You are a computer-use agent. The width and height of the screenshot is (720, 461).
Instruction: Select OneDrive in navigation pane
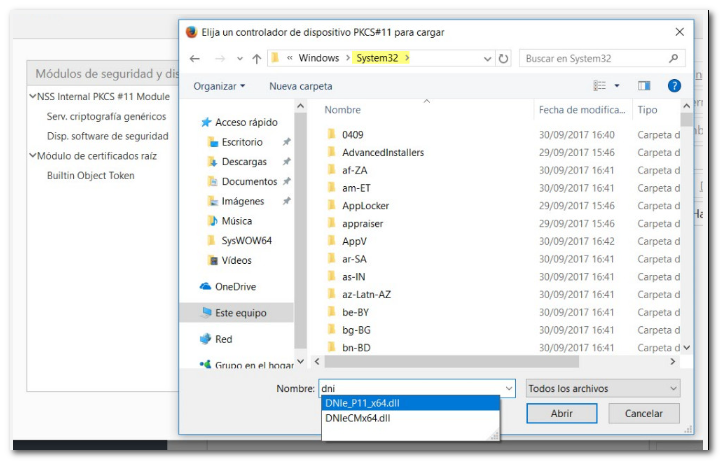(x=236, y=286)
